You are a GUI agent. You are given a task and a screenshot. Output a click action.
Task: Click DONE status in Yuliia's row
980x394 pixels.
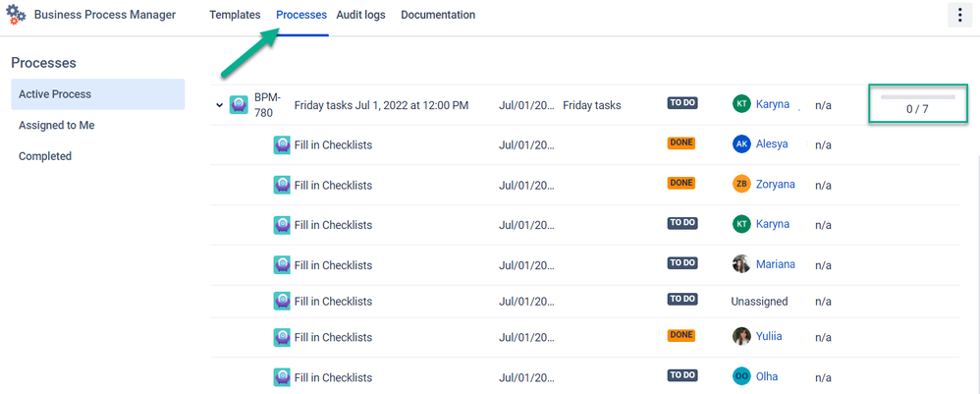pos(681,335)
